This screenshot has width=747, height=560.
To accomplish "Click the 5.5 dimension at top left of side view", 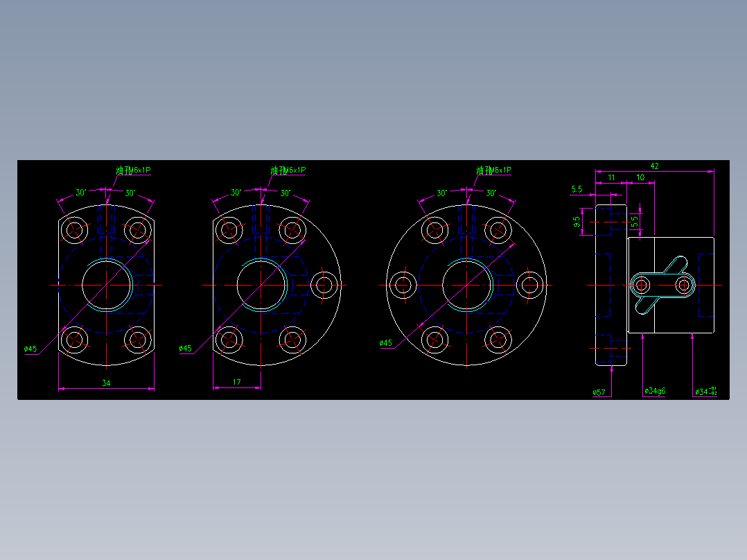I will coord(577,189).
